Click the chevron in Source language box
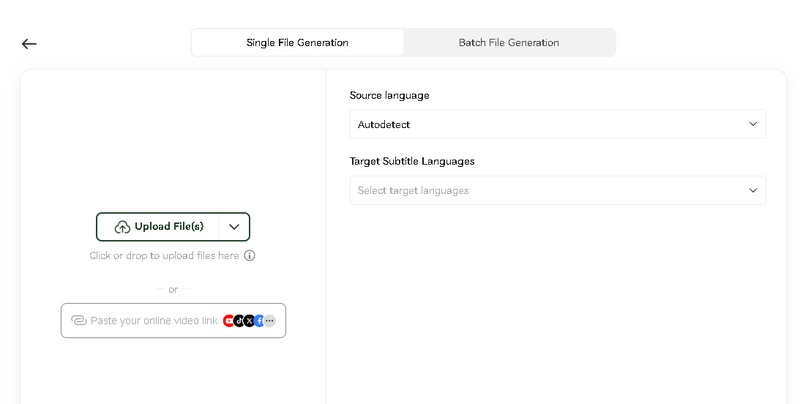The image size is (800, 404). pos(753,124)
